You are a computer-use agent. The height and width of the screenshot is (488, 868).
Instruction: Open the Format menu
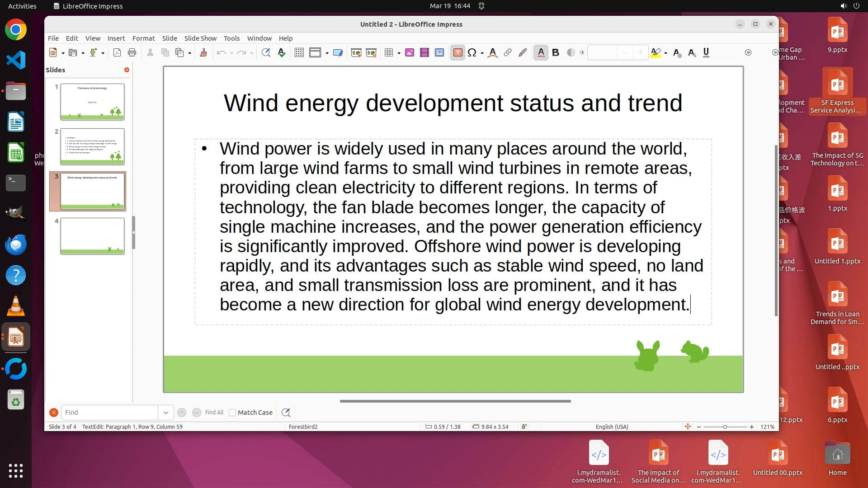coord(143,38)
